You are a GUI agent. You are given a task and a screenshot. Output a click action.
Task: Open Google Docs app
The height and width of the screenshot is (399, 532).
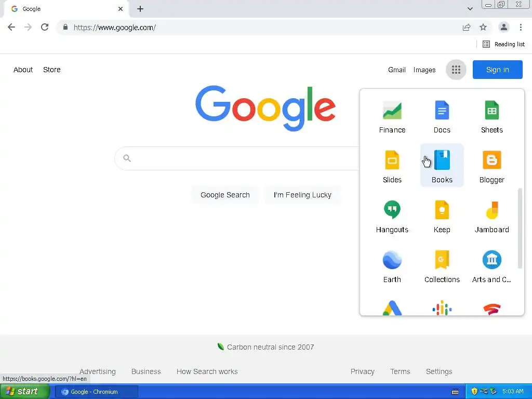click(x=442, y=116)
